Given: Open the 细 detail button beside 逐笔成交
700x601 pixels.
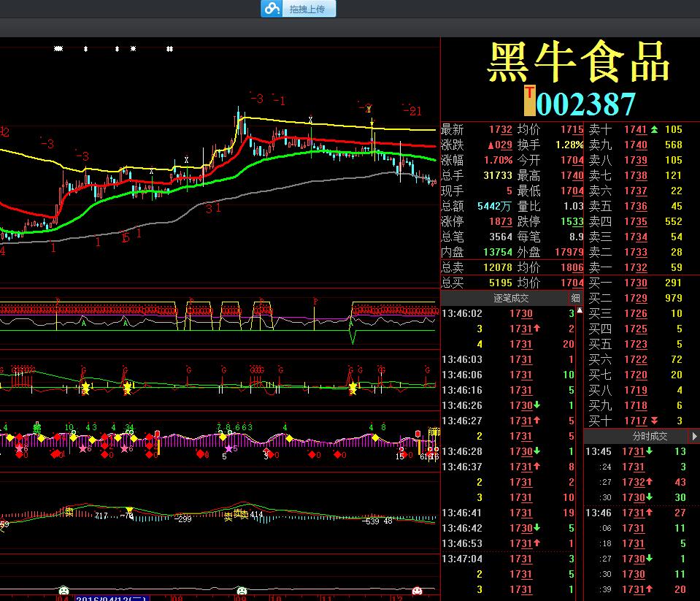Looking at the screenshot, I should click(575, 298).
